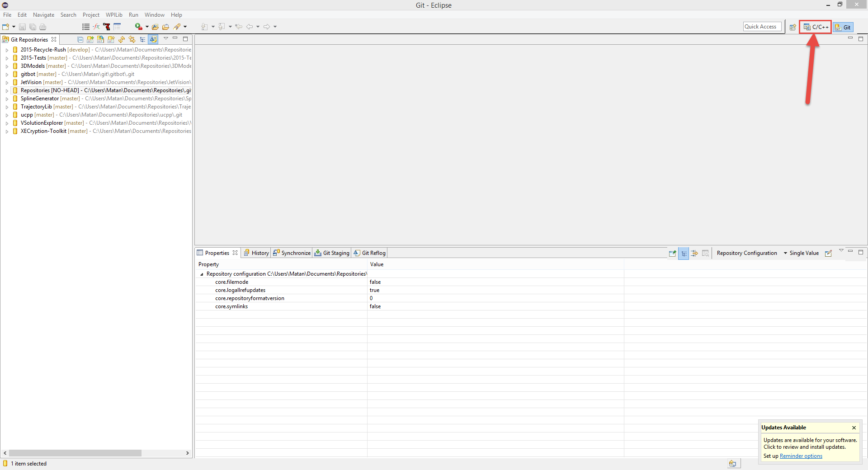
Task: Expand the gitbot repository node
Action: [x=7, y=74]
